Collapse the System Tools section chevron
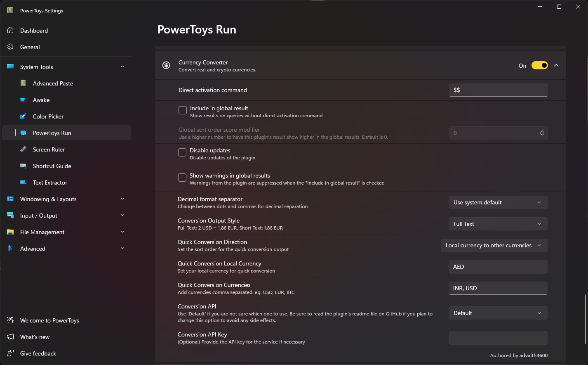The width and height of the screenshot is (588, 365). [x=122, y=66]
